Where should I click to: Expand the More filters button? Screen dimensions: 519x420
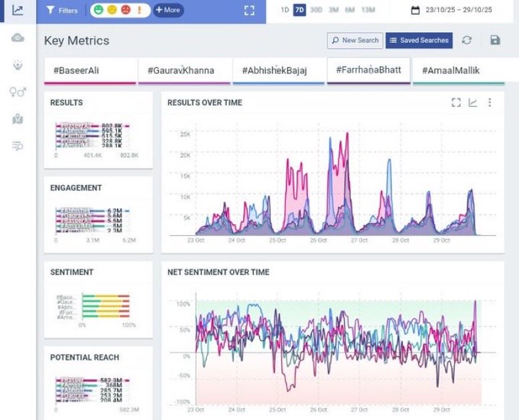tap(168, 10)
